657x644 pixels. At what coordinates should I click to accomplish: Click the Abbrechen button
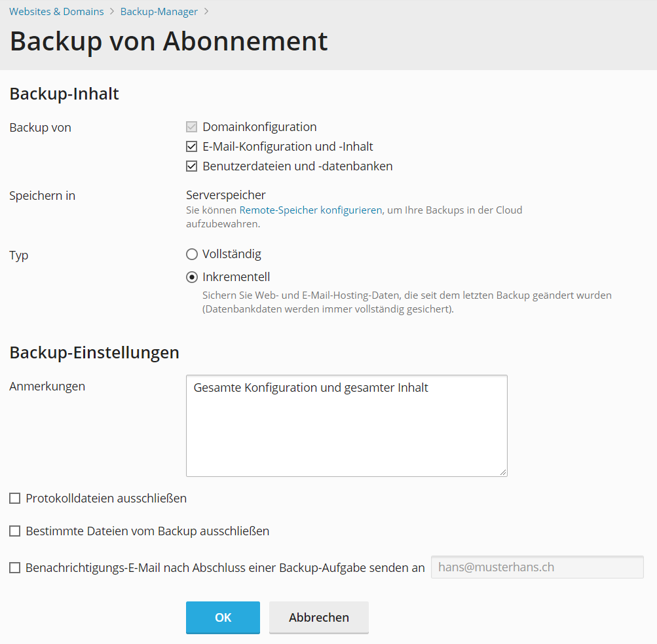click(x=319, y=617)
